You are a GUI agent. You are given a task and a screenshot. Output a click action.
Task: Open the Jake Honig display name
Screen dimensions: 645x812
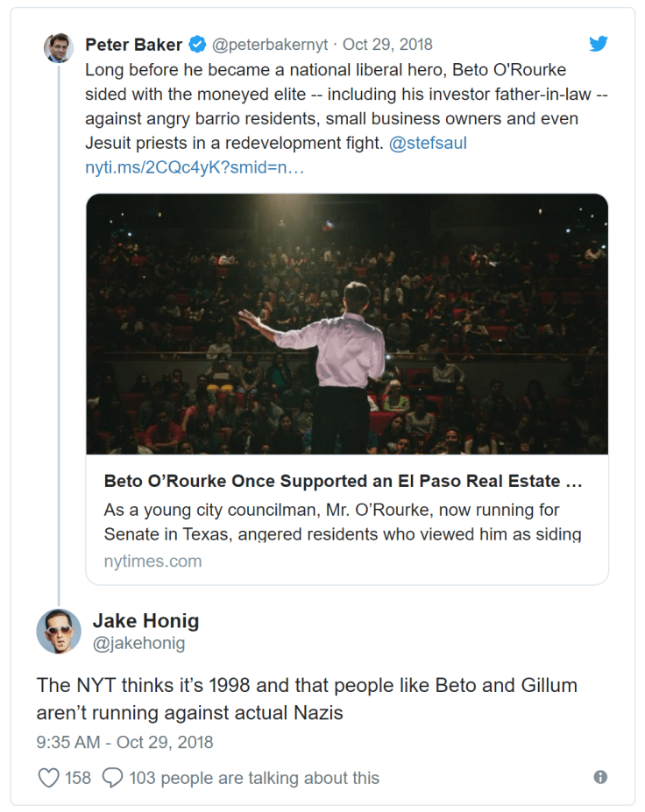click(145, 621)
